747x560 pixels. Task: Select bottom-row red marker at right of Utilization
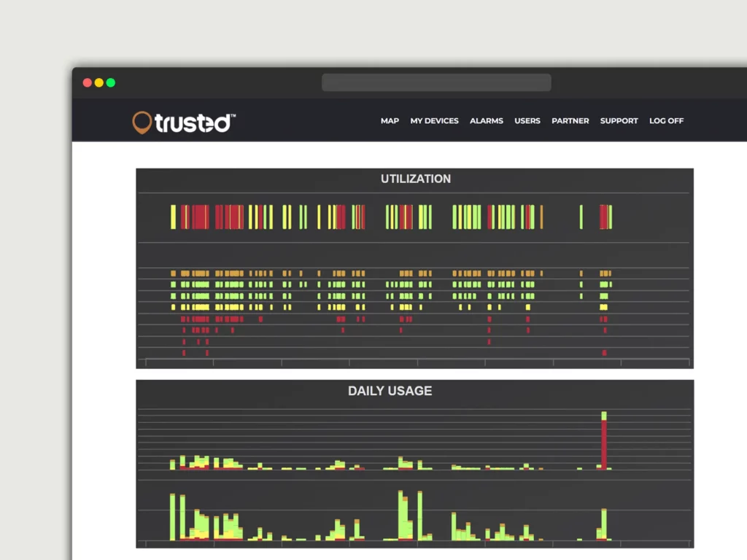[x=604, y=353]
